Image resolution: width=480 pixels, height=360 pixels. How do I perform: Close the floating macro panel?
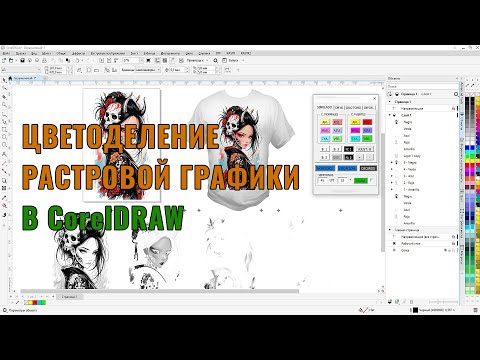[374, 98]
